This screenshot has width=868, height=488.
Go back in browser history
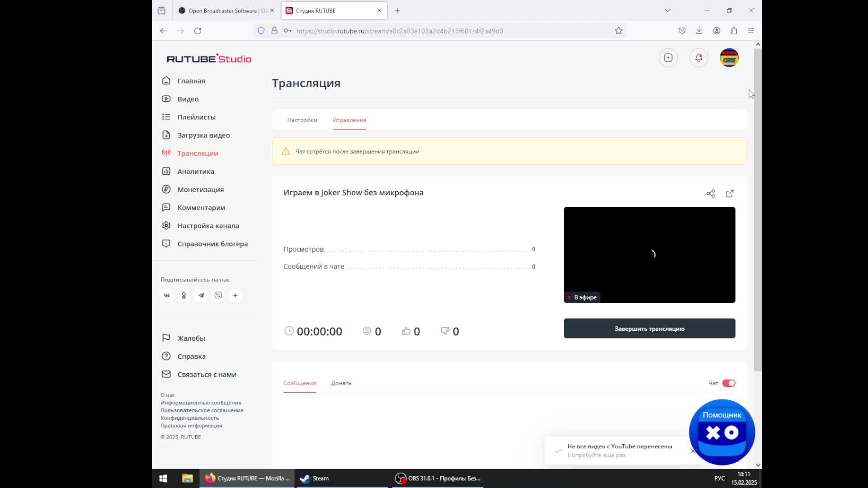[x=163, y=31]
